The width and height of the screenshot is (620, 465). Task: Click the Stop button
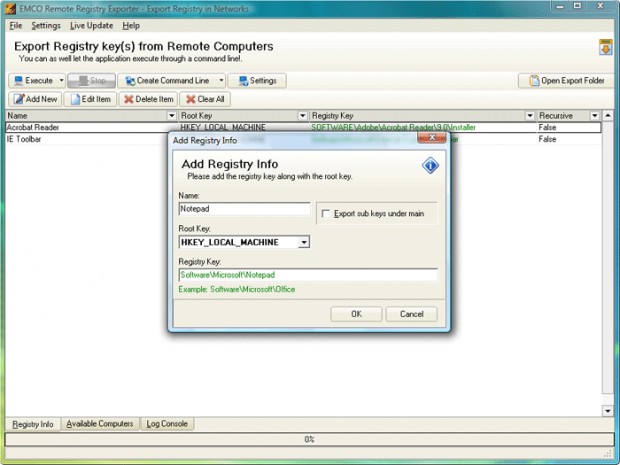[91, 81]
